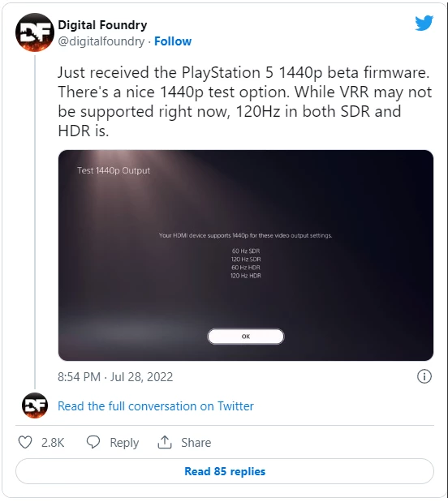Viewport: 448px width, 502px height.
Task: Open the 8:54 PM Jul 28, 2022 timestamp
Action: pos(115,376)
